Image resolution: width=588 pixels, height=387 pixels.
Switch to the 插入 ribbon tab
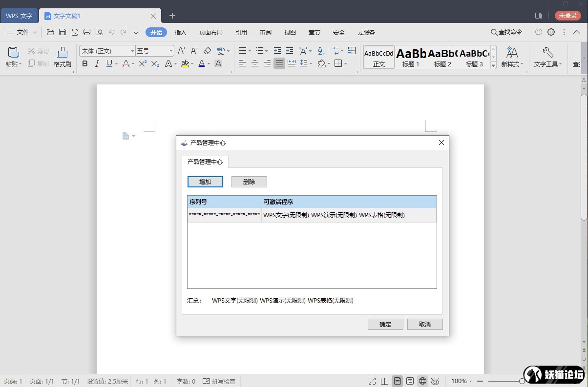click(181, 32)
